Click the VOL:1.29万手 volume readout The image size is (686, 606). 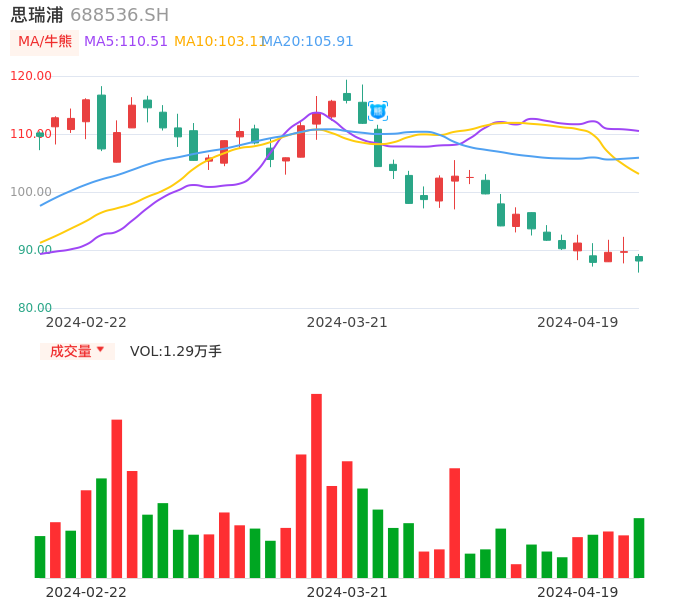coord(176,351)
